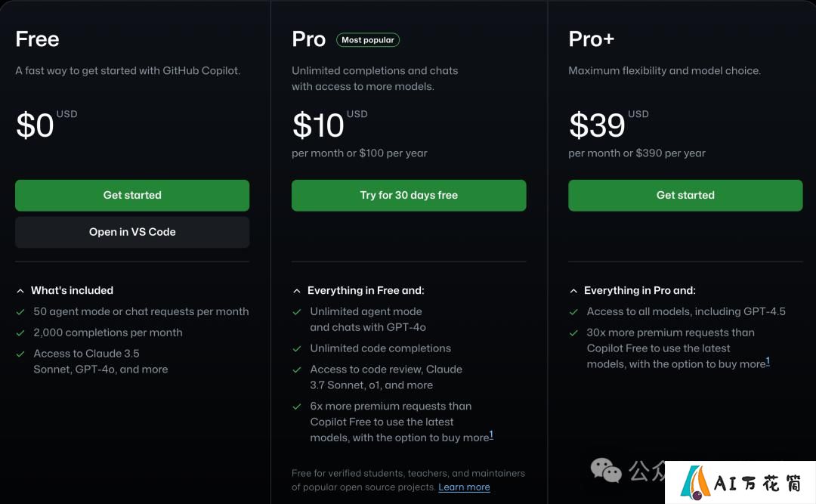816x504 pixels.
Task: Click the WeChat logo icon in watermark
Action: click(x=606, y=470)
